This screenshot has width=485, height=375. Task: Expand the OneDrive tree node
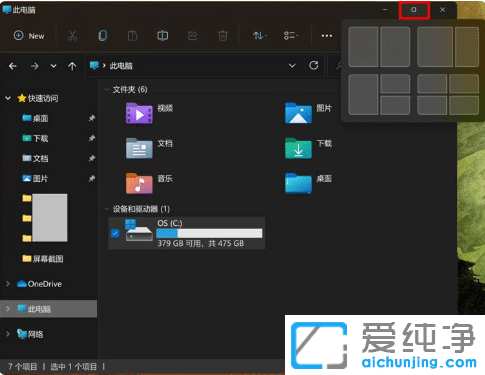click(x=8, y=284)
